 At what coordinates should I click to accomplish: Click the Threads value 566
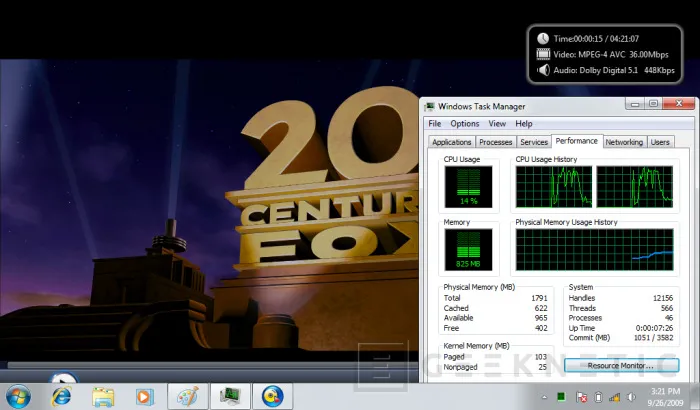tap(667, 308)
